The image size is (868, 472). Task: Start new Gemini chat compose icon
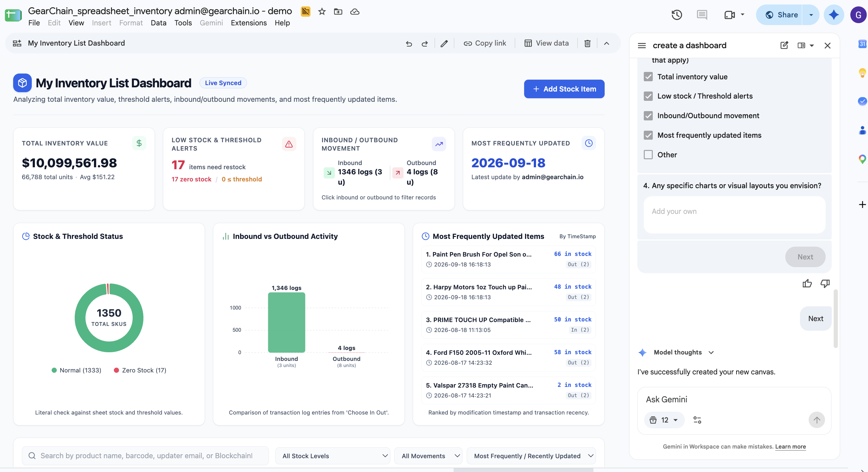click(x=784, y=46)
